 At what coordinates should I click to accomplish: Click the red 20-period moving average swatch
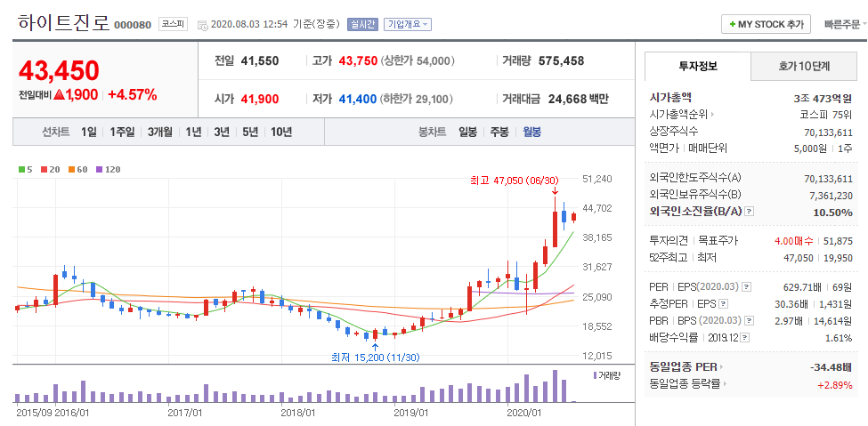(x=44, y=169)
